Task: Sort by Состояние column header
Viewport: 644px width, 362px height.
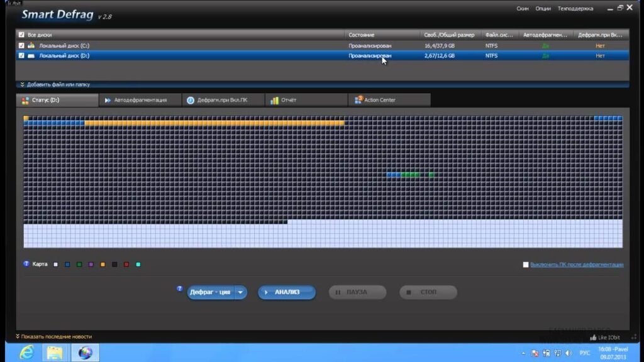Action: tap(362, 35)
